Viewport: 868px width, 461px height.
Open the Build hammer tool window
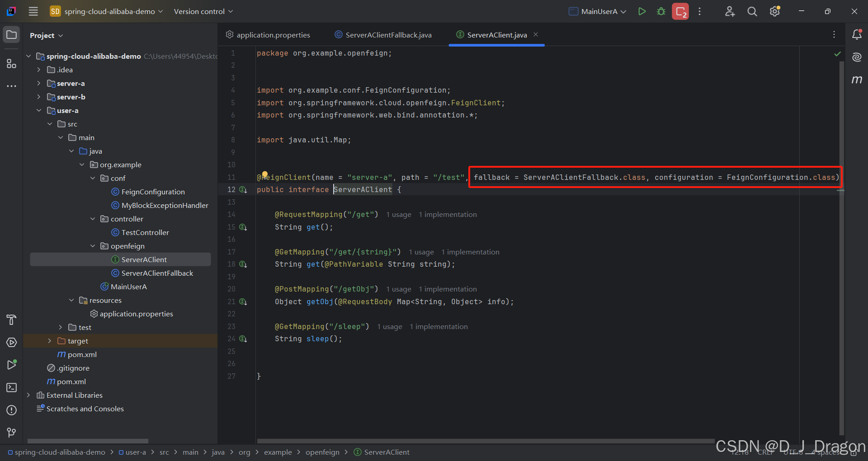click(11, 320)
